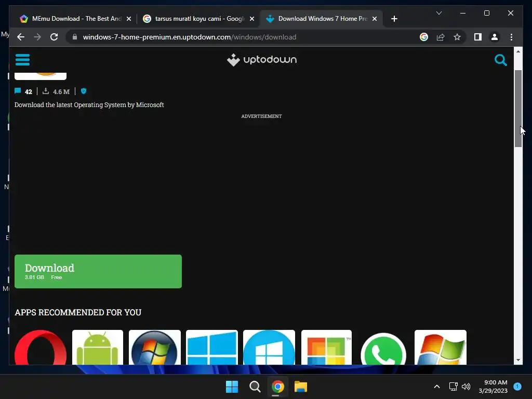The width and height of the screenshot is (532, 399).
Task: Click the Google icon in the address bar
Action: [x=424, y=37]
